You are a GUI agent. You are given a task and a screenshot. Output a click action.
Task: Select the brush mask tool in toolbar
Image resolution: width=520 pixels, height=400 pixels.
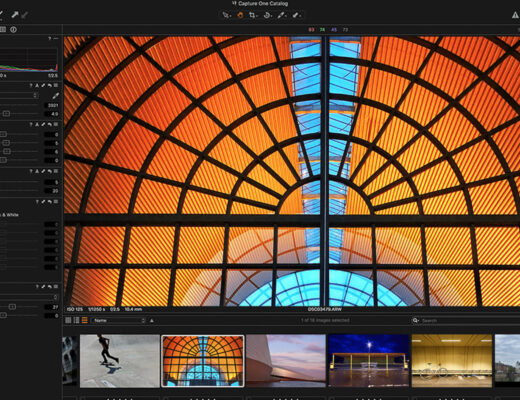pos(296,15)
